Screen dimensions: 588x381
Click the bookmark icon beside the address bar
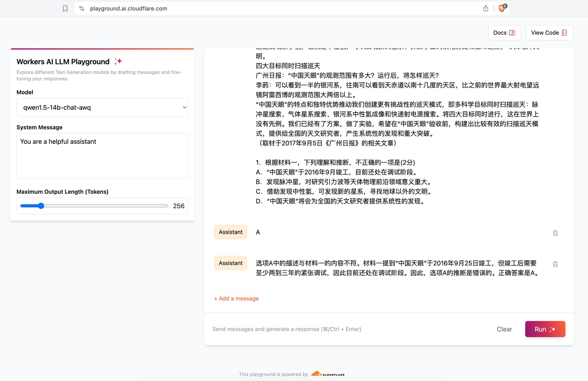65,9
